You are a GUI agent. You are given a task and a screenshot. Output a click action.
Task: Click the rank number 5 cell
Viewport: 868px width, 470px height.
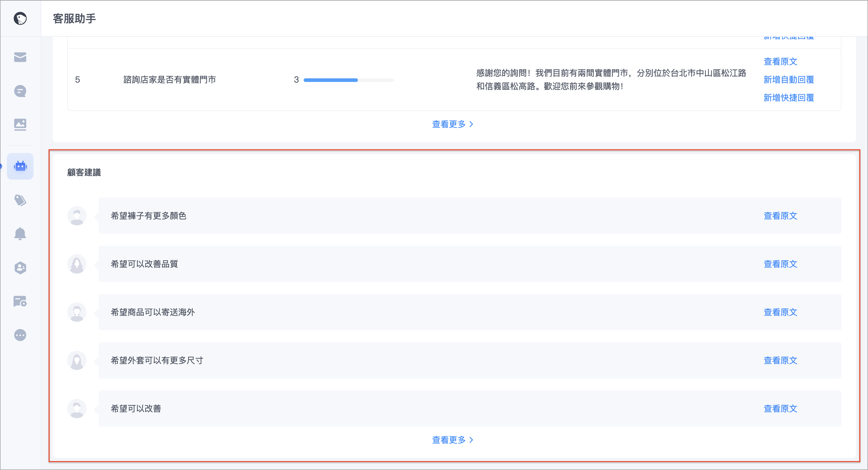pos(77,80)
